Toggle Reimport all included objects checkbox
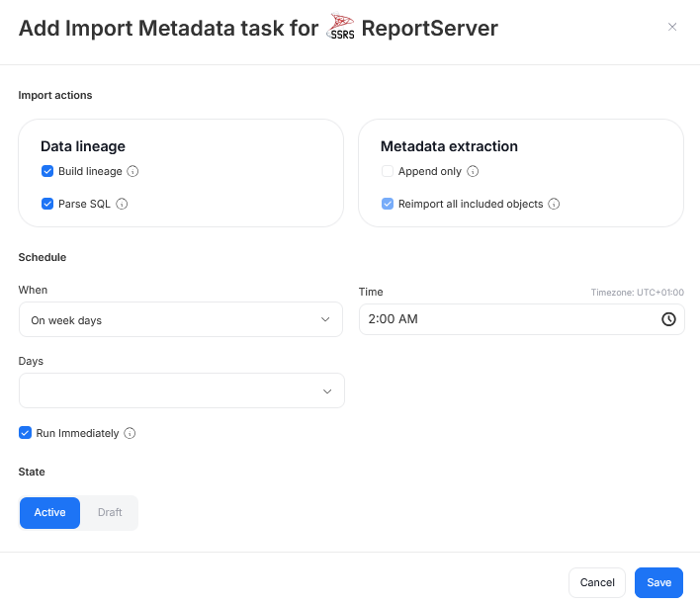 (x=388, y=204)
